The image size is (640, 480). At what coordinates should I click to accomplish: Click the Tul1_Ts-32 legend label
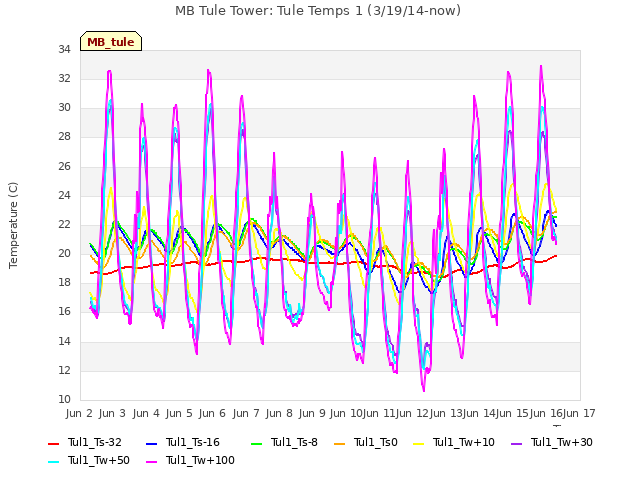(95, 442)
